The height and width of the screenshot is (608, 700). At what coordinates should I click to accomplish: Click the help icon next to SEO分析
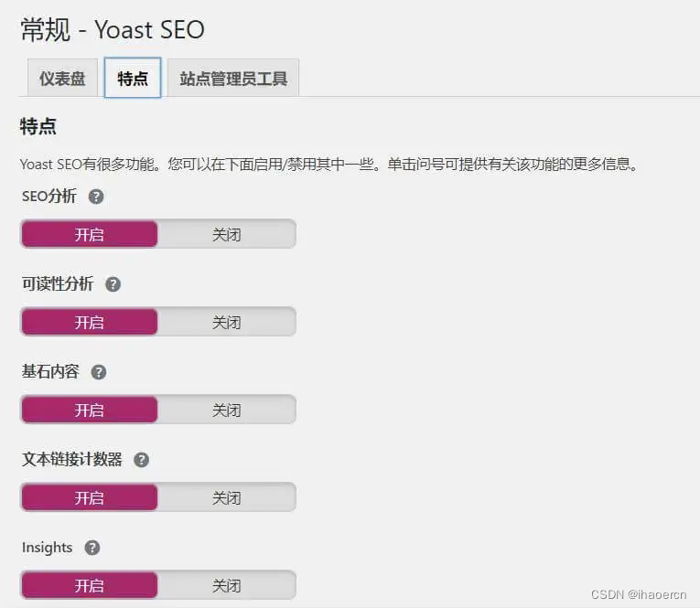click(x=96, y=197)
